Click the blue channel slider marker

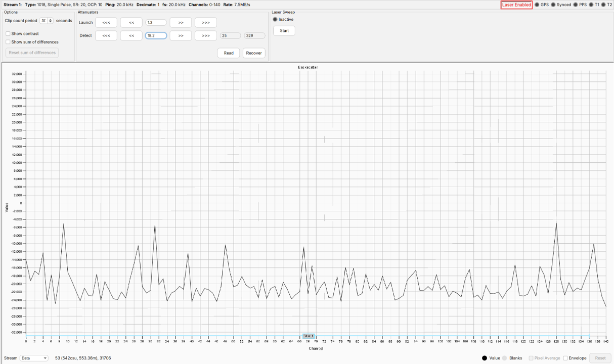(x=309, y=336)
